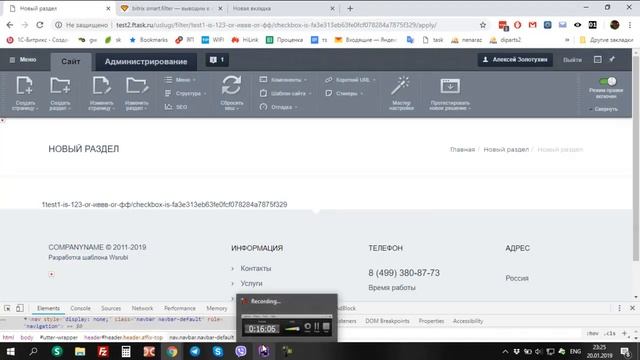This screenshot has width=640, height=360.
Task: Open the Accessibility pane tab
Action: pos(468,321)
